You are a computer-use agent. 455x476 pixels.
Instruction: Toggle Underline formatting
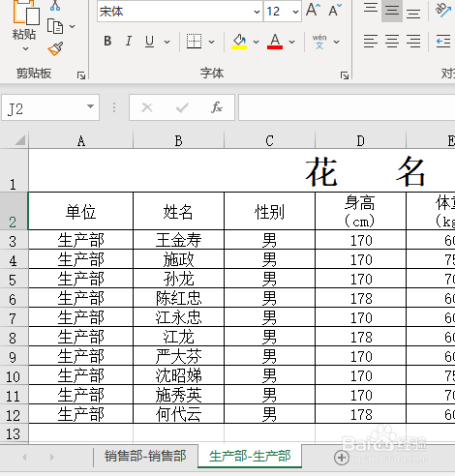149,42
